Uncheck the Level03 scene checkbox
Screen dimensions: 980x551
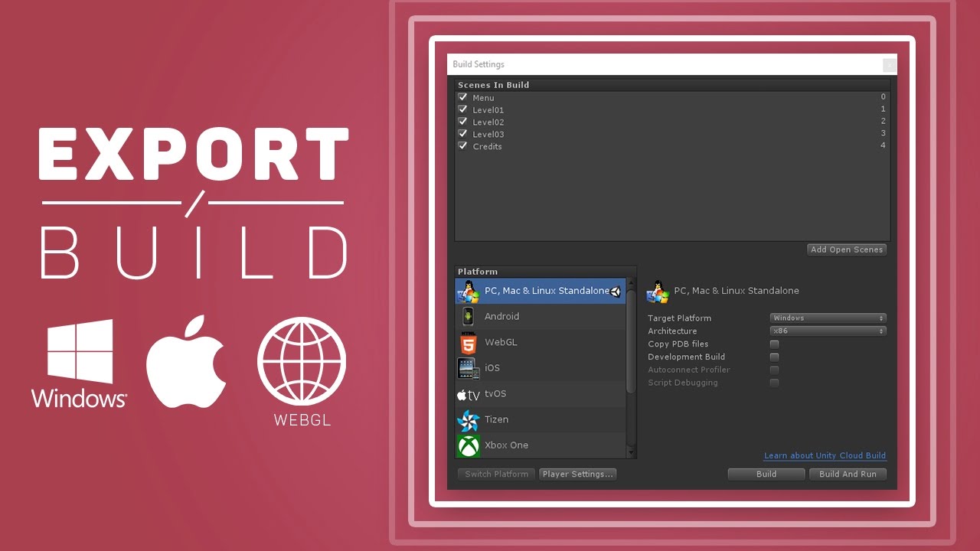462,134
